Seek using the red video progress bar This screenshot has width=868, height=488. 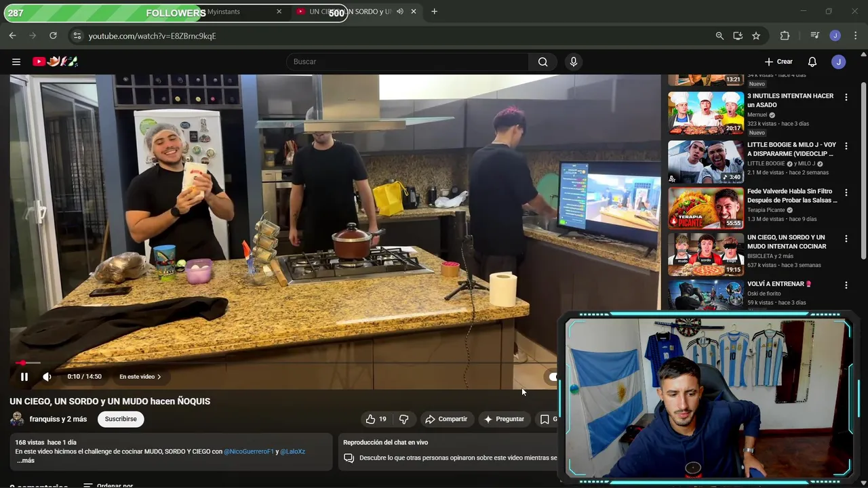283,363
